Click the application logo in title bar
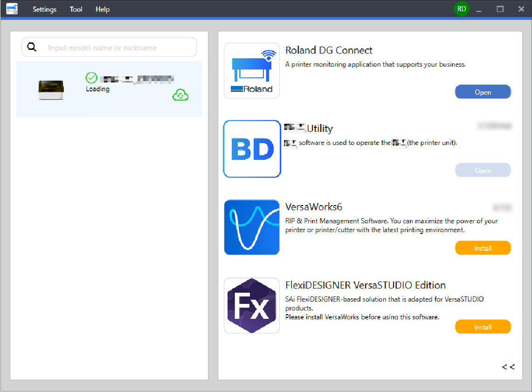 [x=12, y=9]
